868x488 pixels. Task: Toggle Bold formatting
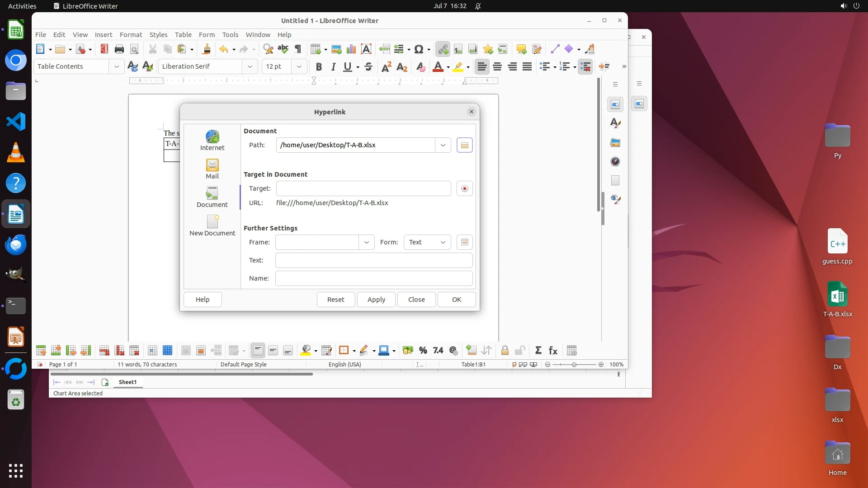pos(319,67)
